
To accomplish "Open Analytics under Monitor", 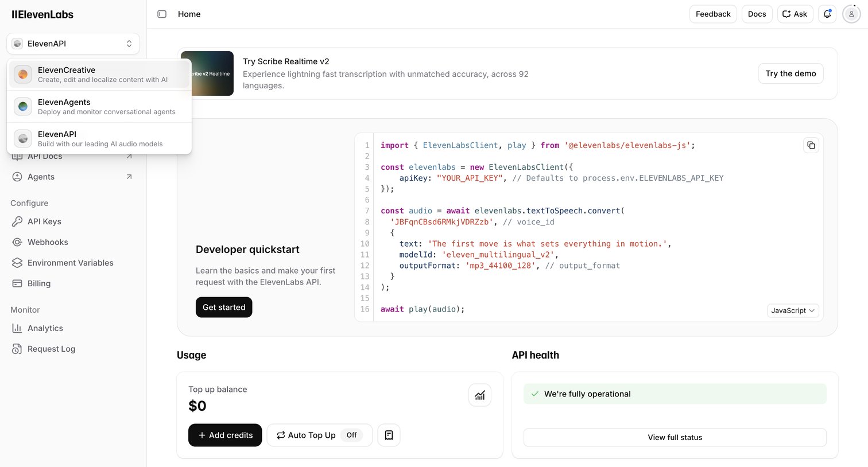I will pos(73,328).
